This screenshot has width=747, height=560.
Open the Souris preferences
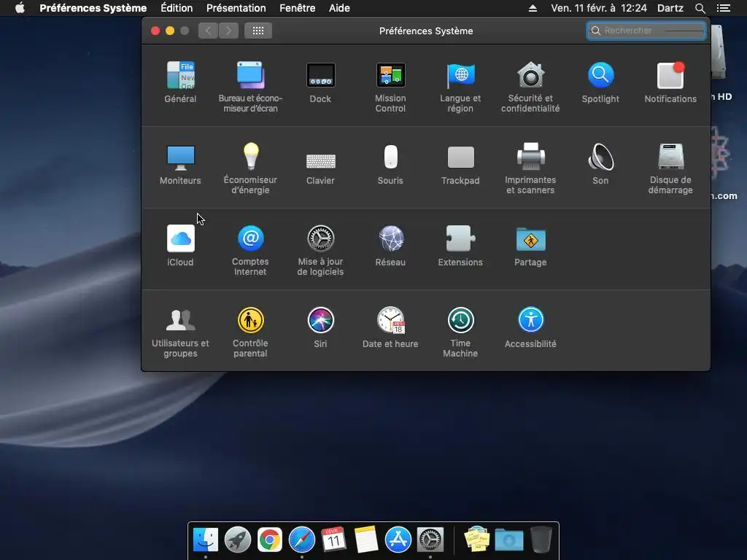coord(391,164)
